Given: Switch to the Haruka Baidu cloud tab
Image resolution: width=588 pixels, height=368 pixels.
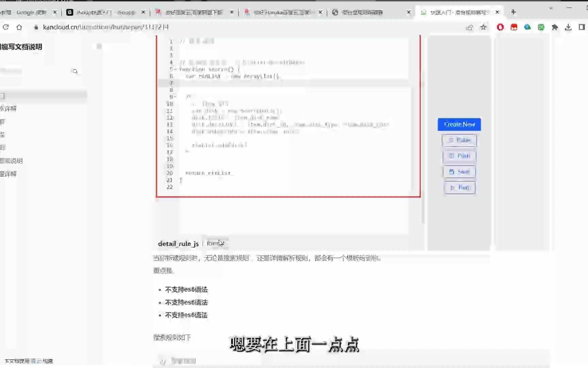Looking at the screenshot, I should [282, 12].
